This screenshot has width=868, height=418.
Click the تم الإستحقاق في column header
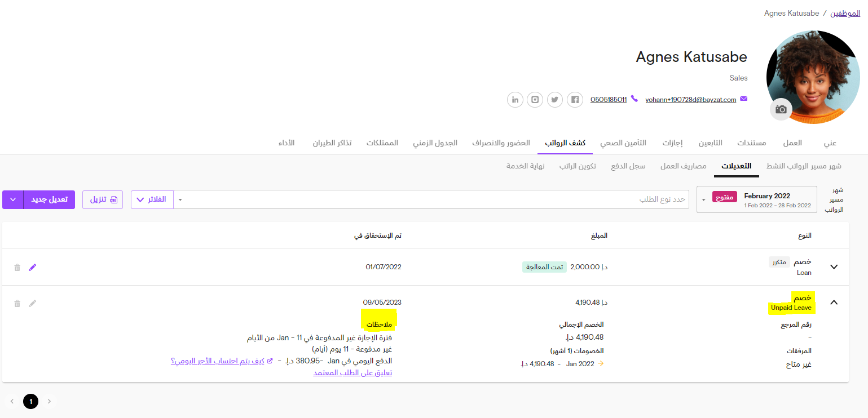click(378, 235)
